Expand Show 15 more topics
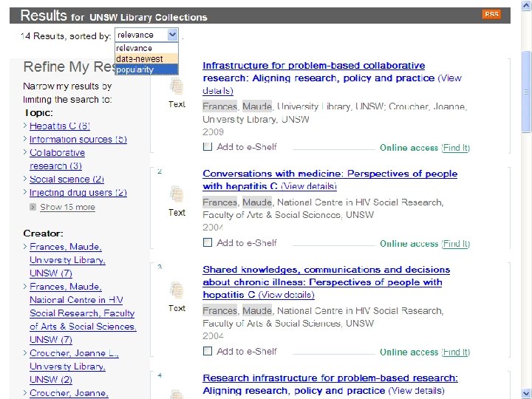 click(x=67, y=207)
